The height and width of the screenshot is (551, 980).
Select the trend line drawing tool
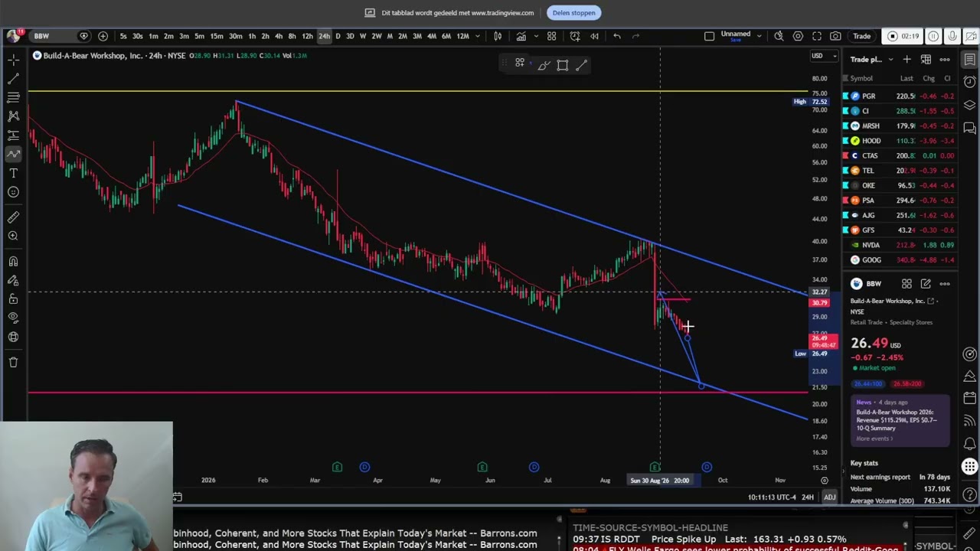(x=13, y=79)
